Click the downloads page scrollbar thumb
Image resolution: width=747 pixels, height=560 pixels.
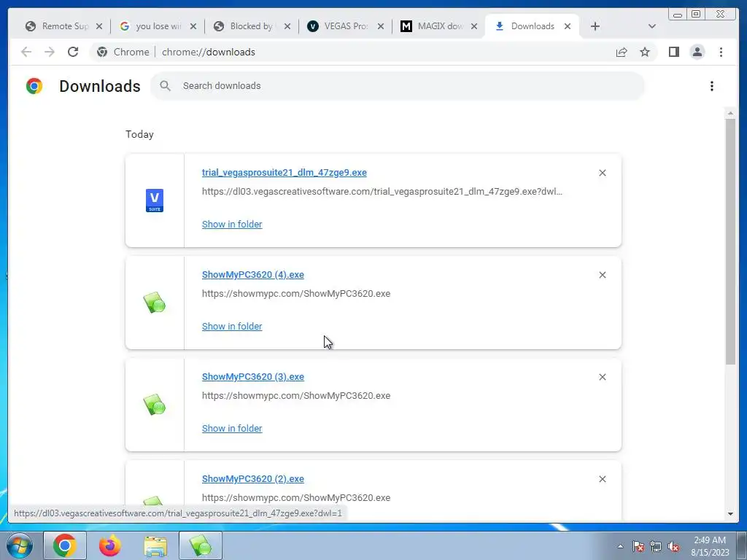[x=730, y=241]
